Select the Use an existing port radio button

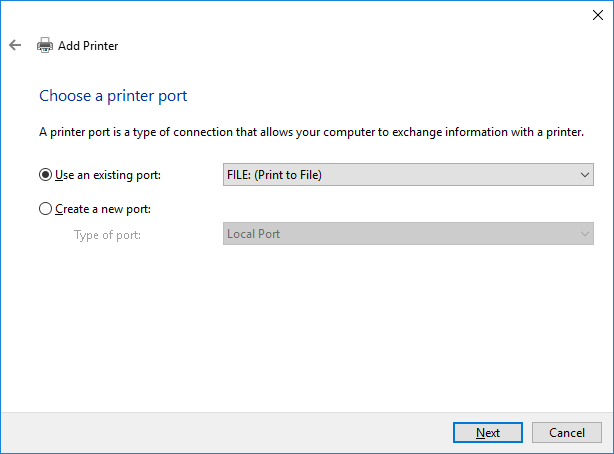pos(45,175)
